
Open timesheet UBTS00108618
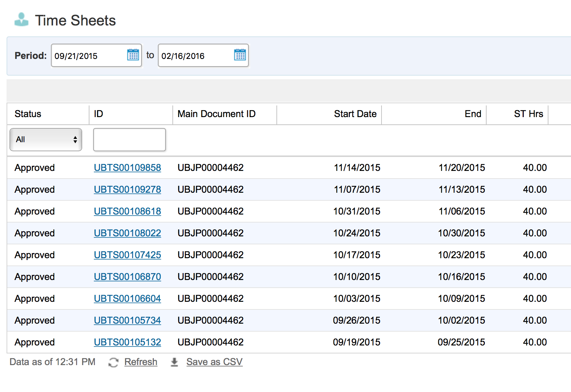pos(127,211)
